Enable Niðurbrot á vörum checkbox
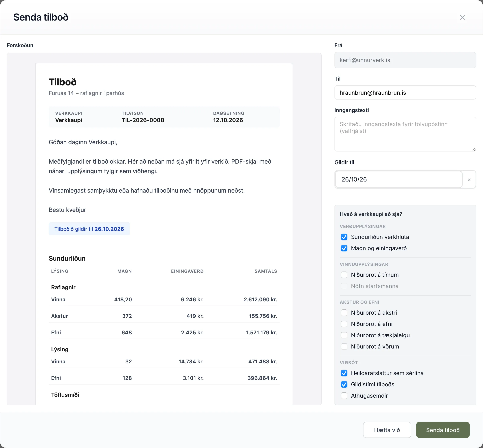Screen dimensions: 483x448 coord(344,346)
